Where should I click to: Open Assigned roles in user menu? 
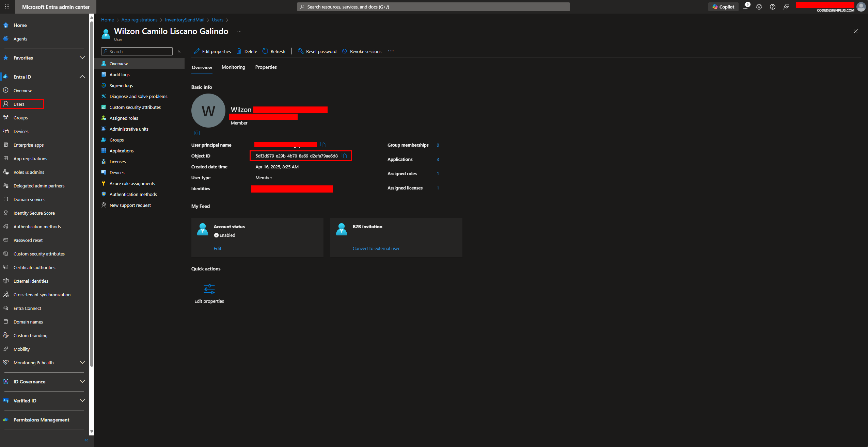(124, 118)
